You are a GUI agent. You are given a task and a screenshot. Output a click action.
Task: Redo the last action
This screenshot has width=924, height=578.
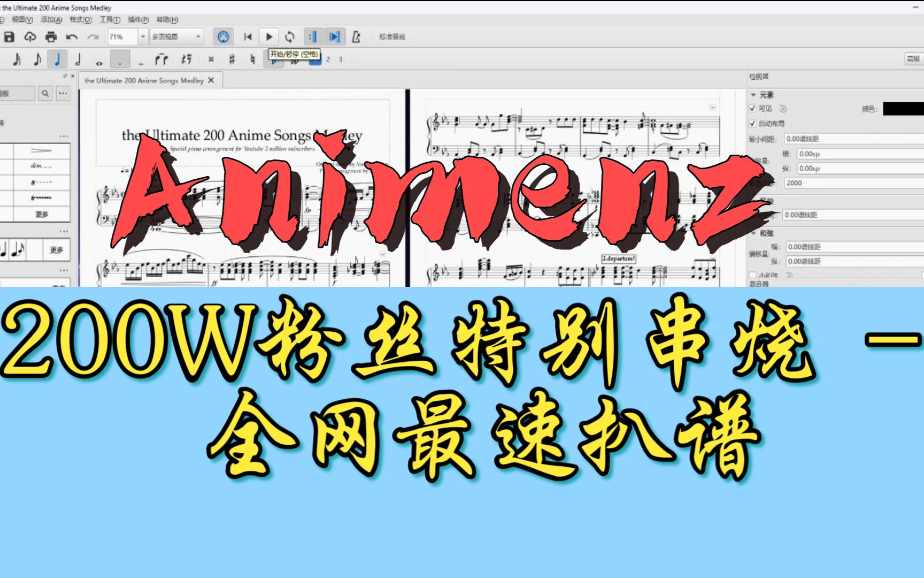click(93, 37)
